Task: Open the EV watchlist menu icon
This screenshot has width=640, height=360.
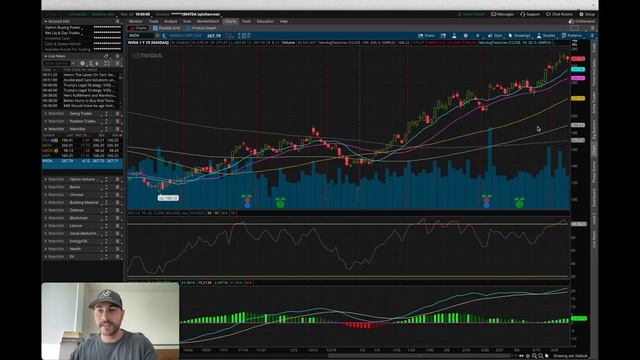Action: [118, 257]
